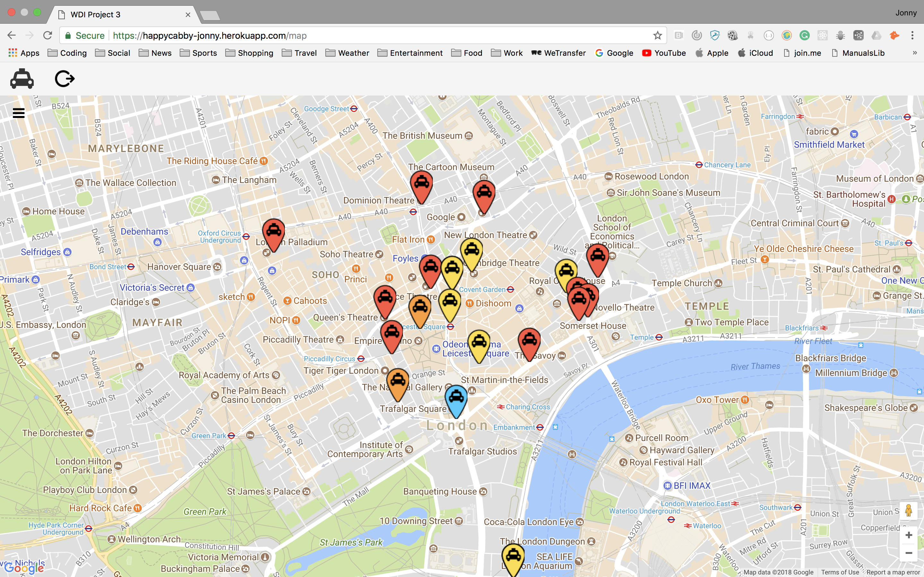
Task: Open Terms of Use link
Action: (840, 572)
